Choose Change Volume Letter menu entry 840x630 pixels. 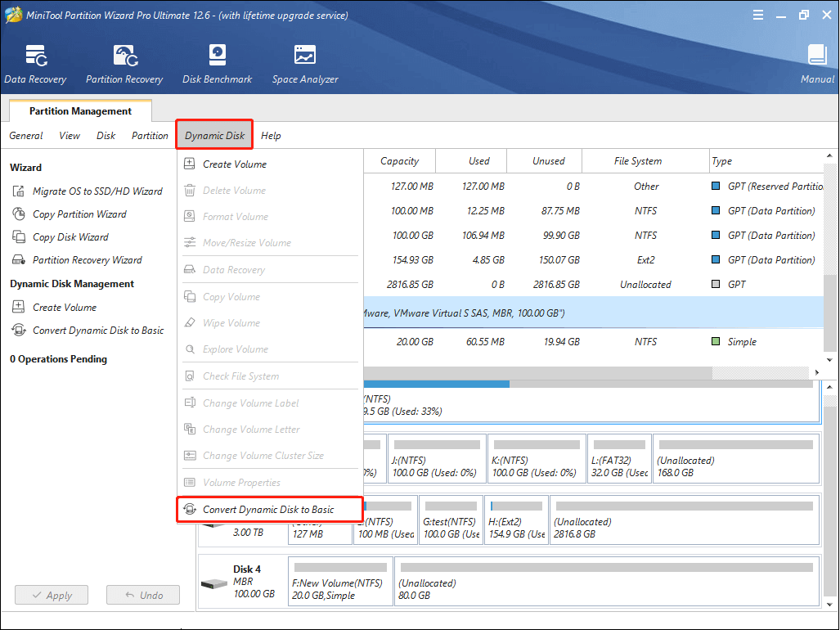pos(269,429)
